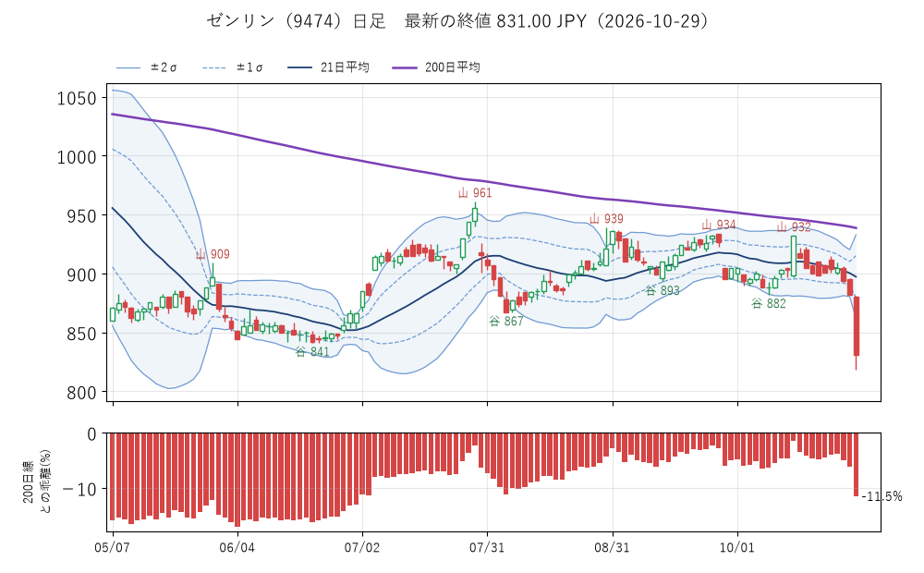Click the final red bar in the deviation chart
The image size is (924, 573).
click(857, 465)
